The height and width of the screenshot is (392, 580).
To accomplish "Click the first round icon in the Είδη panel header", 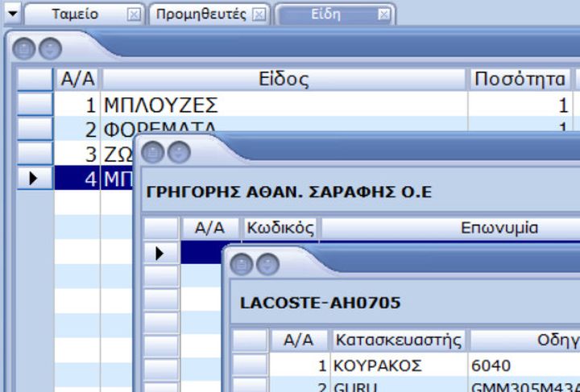I will pyautogui.click(x=24, y=48).
